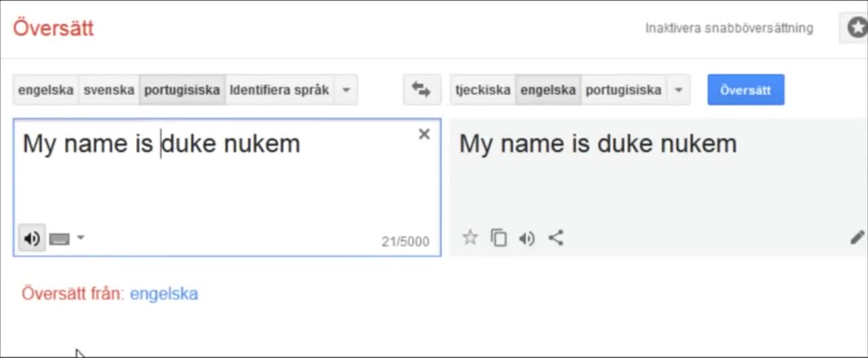Screen dimensions: 868x358
Task: Enable Identifiera språk language detection
Action: [279, 89]
